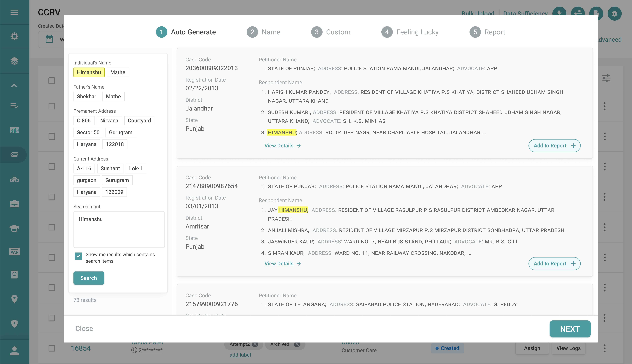Toggle the 'Shekhar' father's name chip
Image resolution: width=632 pixels, height=364 pixels.
[87, 96]
